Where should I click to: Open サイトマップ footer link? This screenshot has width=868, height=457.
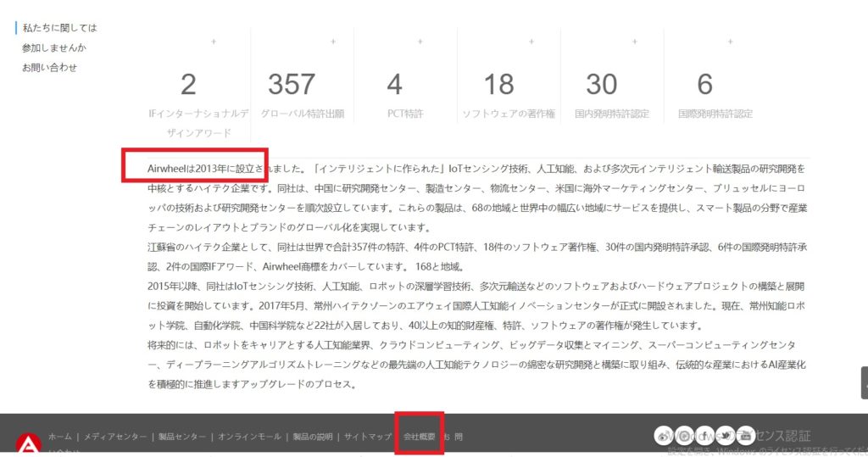point(368,437)
